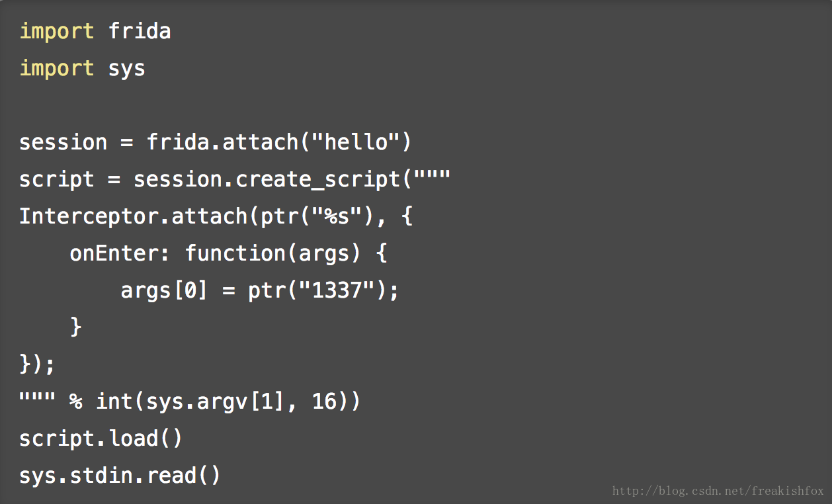Screen dimensions: 832x504
Task: Click the 'script' variable assignment
Action: (56, 179)
